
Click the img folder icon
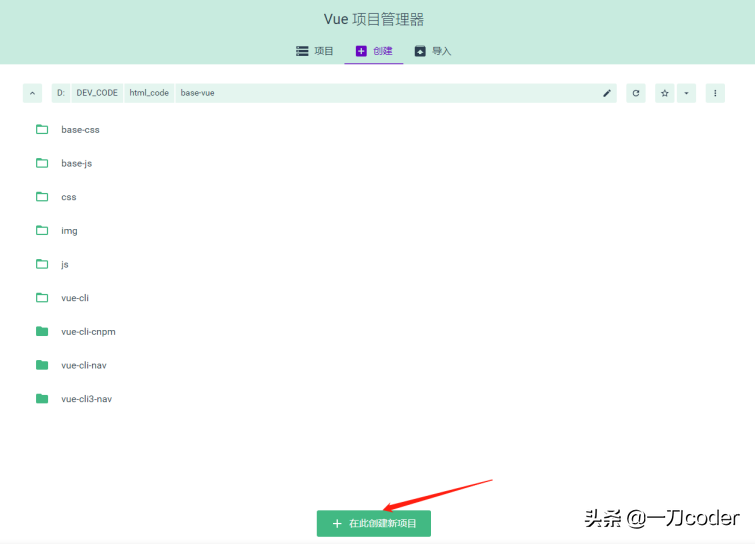(x=42, y=230)
